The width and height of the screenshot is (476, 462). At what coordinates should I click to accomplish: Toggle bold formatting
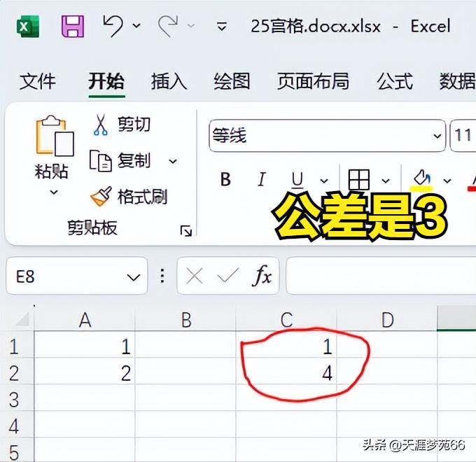225,179
